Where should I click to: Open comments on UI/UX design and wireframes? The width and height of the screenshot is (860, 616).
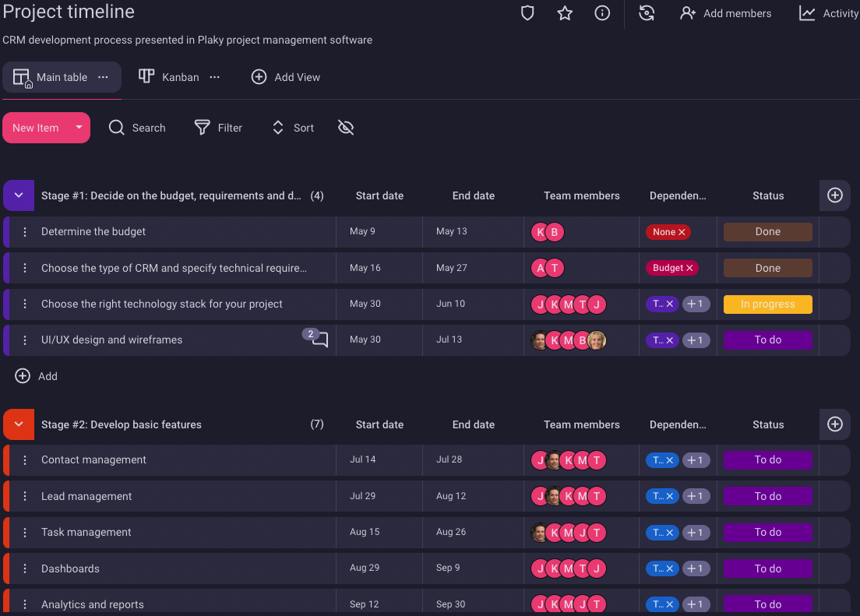(x=319, y=340)
